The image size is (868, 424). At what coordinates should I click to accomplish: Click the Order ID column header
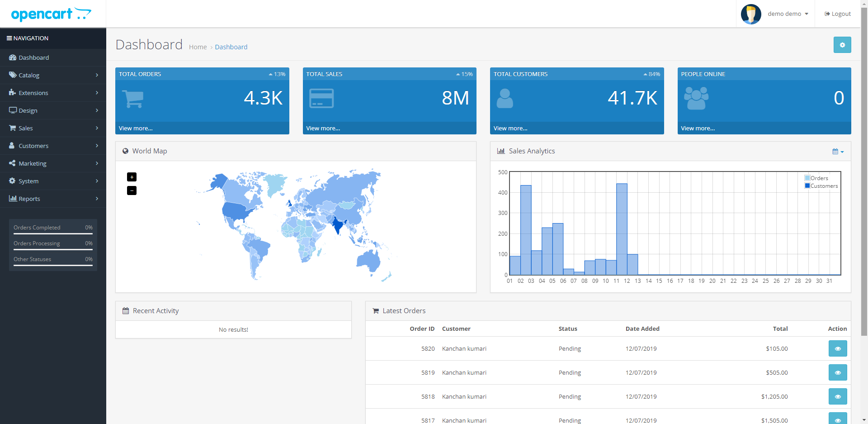coord(422,329)
